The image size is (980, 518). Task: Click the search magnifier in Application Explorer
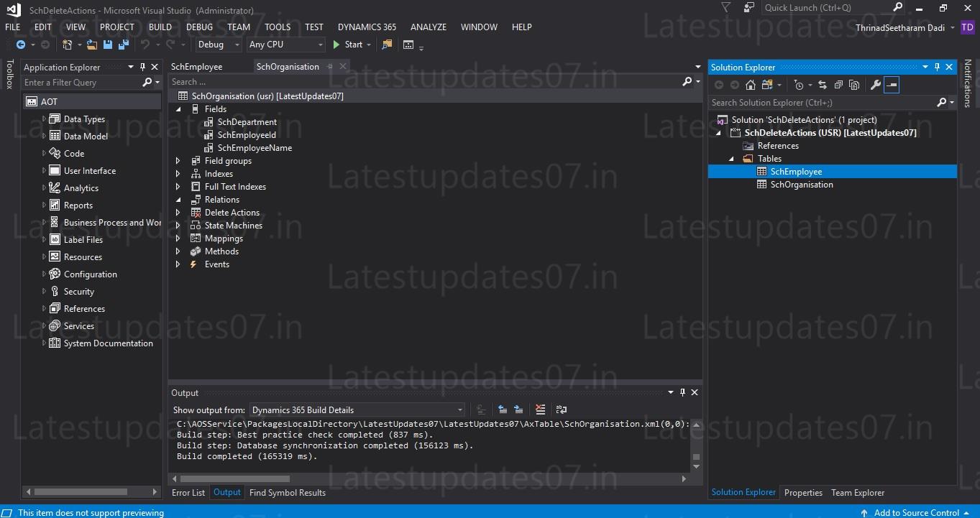point(147,83)
